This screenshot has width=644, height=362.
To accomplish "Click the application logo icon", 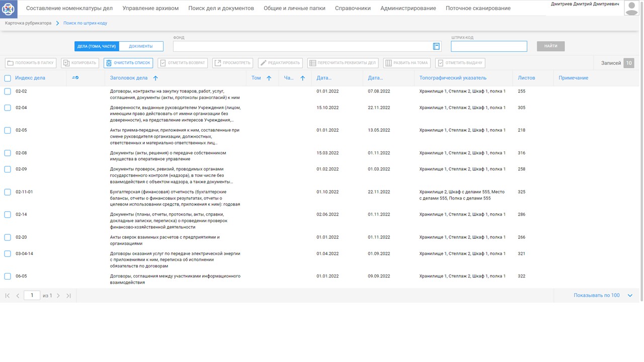I will click(9, 9).
